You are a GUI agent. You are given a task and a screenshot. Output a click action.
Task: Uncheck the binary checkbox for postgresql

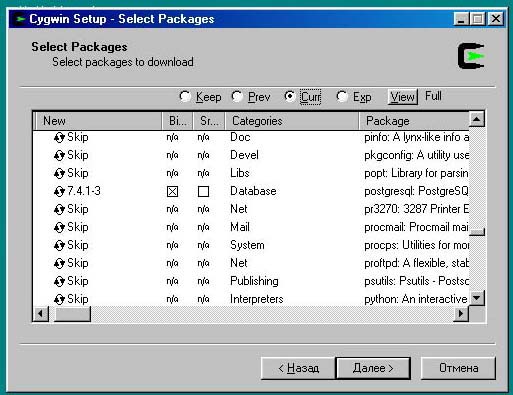pyautogui.click(x=172, y=191)
